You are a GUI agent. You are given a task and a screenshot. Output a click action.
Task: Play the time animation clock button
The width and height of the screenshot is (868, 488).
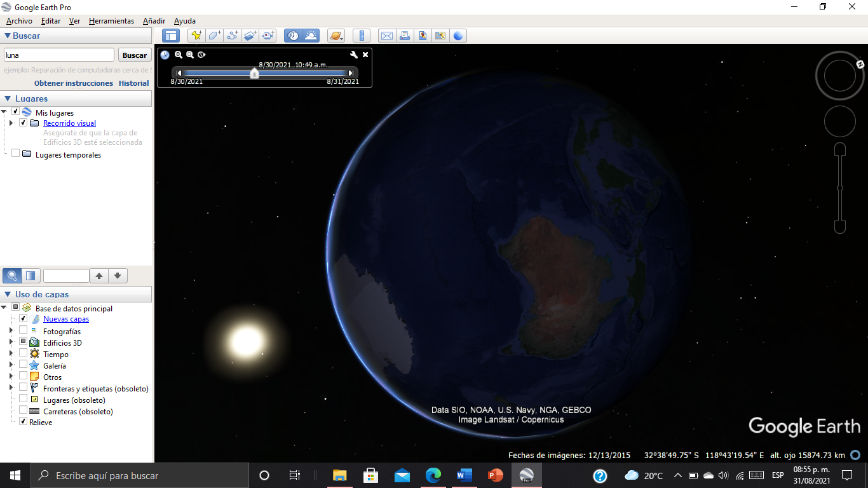[x=201, y=55]
